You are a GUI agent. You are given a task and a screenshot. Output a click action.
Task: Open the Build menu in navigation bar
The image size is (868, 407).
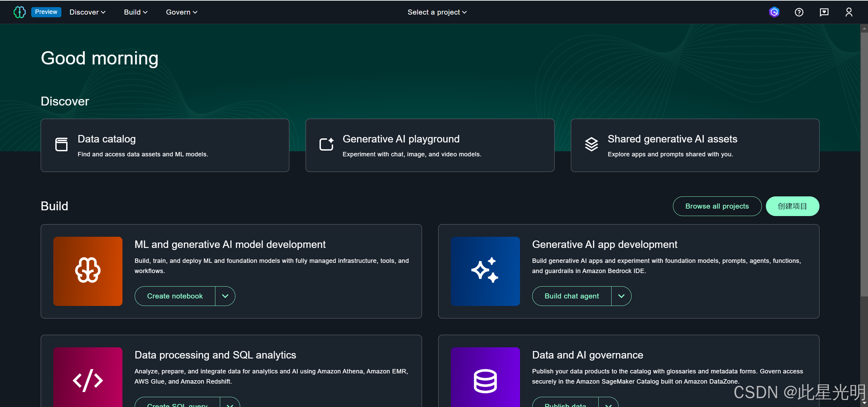pyautogui.click(x=135, y=12)
